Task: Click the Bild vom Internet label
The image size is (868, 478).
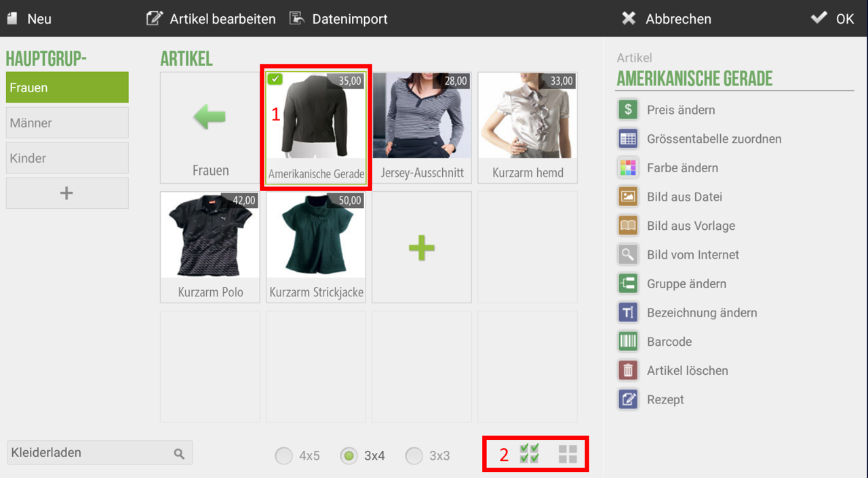Action: 693,255
